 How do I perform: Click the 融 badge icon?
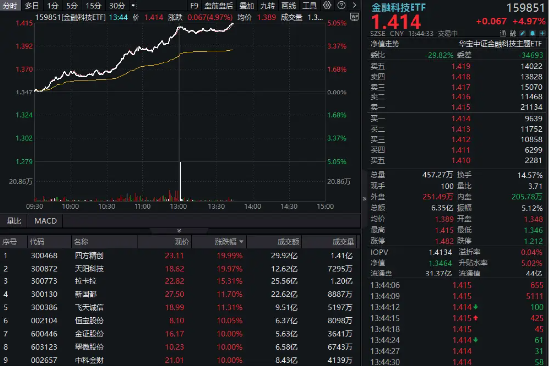(x=513, y=33)
